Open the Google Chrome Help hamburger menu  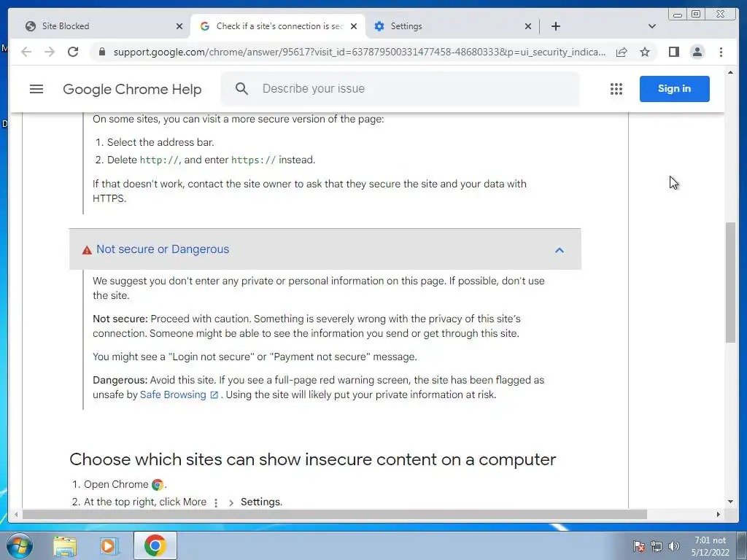pos(36,89)
